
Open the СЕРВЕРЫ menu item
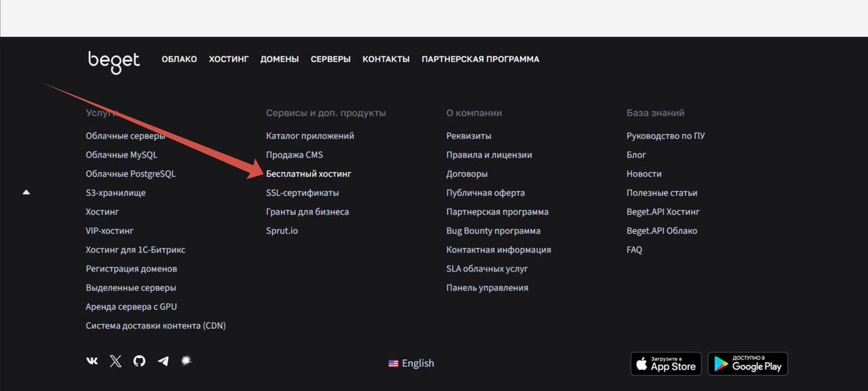tap(331, 59)
